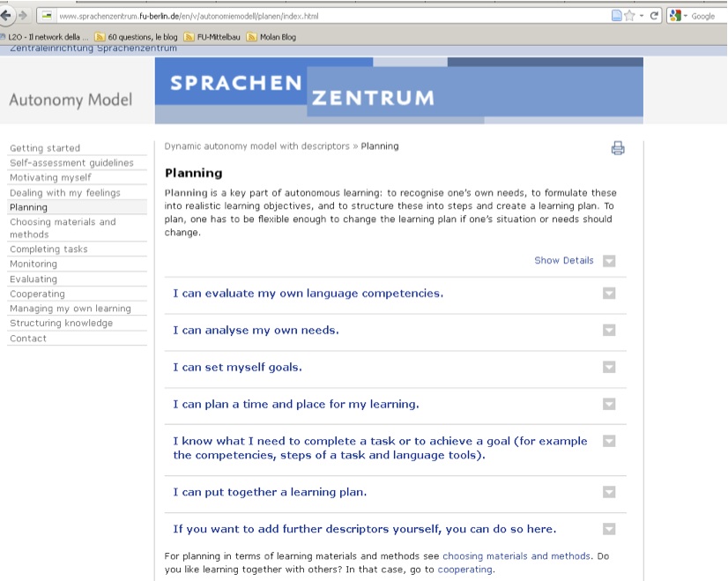Reload the page with the refresh icon
Viewport: 728px width, 581px height.
656,16
